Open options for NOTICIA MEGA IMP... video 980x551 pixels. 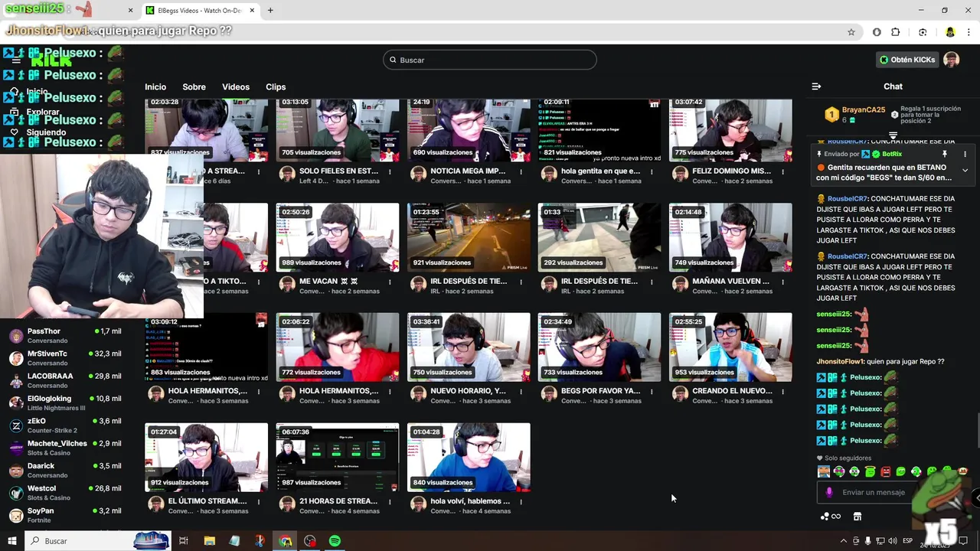click(521, 171)
